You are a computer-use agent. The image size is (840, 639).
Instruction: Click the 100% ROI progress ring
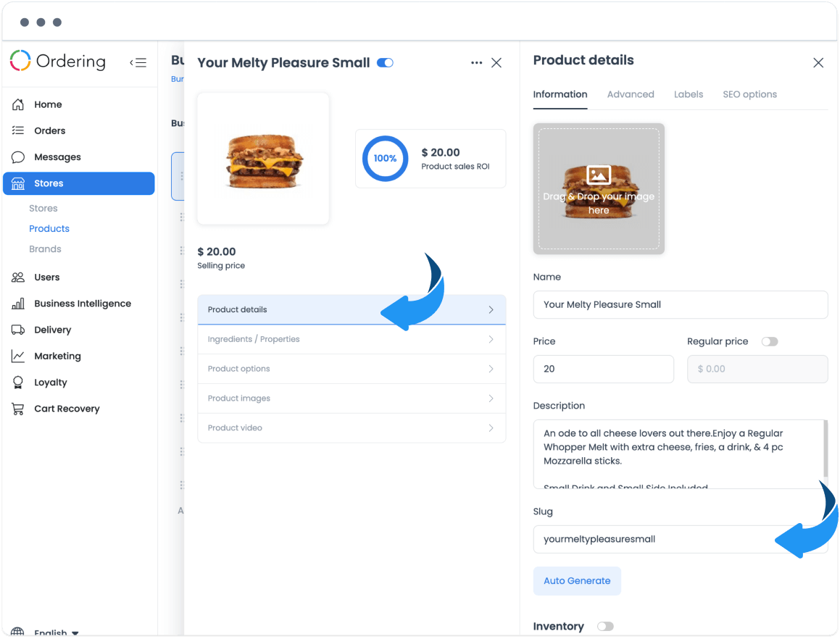(x=385, y=159)
